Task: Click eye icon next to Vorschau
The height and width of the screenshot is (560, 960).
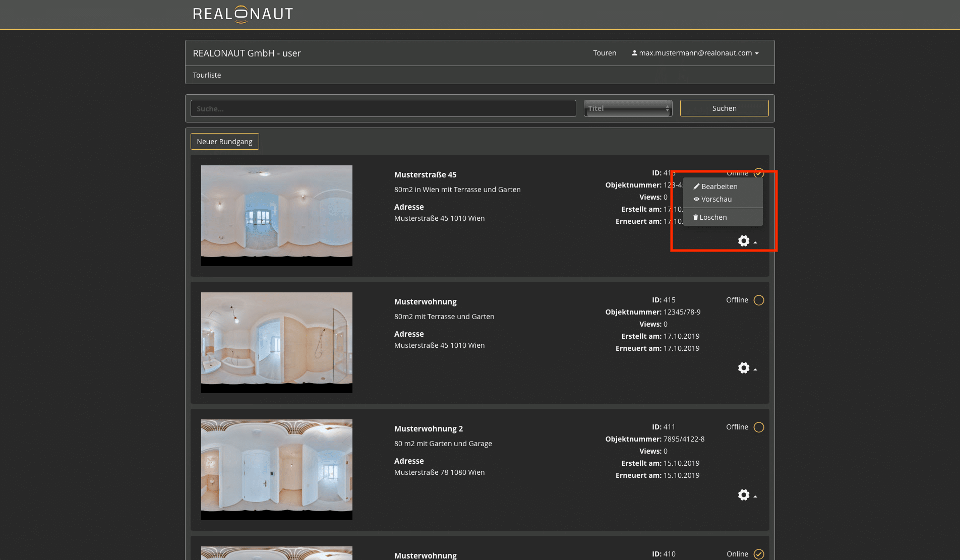Action: coord(696,199)
